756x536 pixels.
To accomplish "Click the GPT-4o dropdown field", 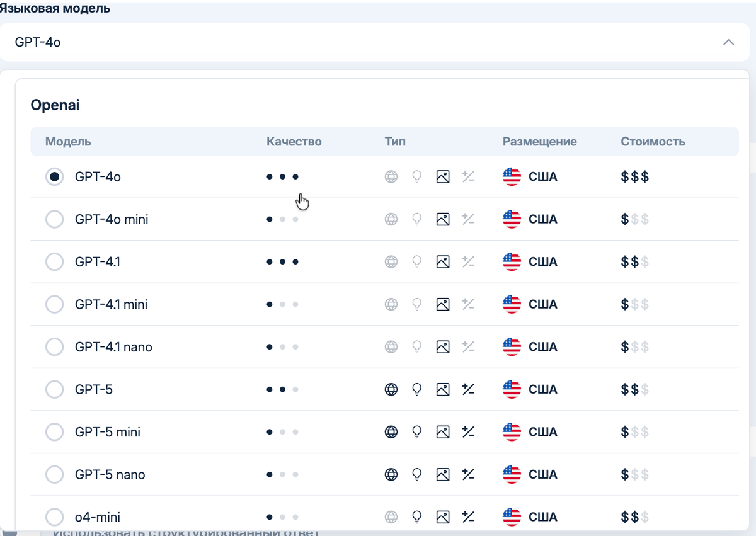I will coord(365,42).
